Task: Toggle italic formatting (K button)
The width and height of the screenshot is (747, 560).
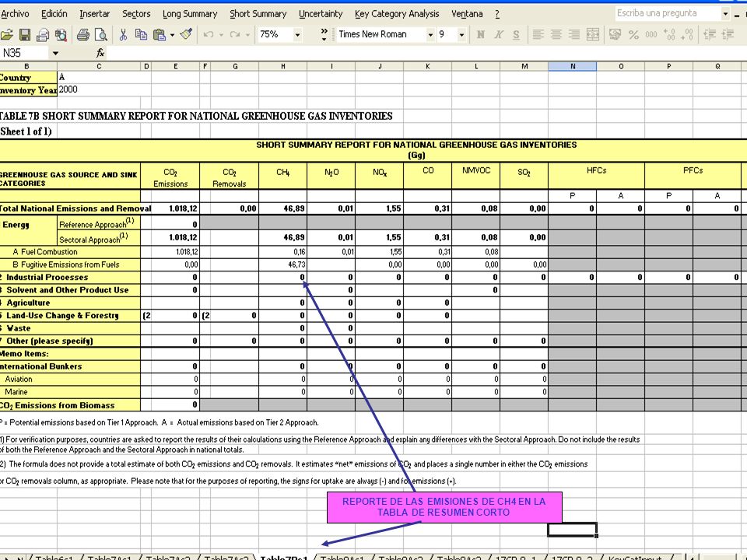Action: click(x=498, y=34)
